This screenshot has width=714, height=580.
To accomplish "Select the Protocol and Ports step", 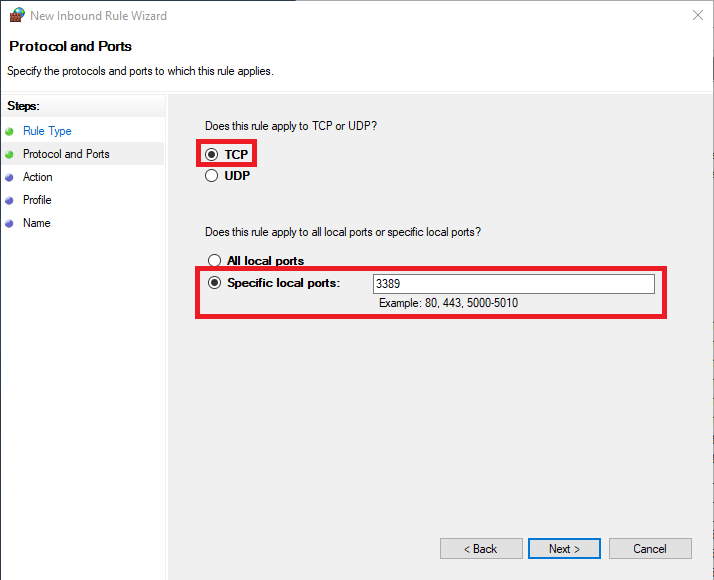I will (66, 154).
